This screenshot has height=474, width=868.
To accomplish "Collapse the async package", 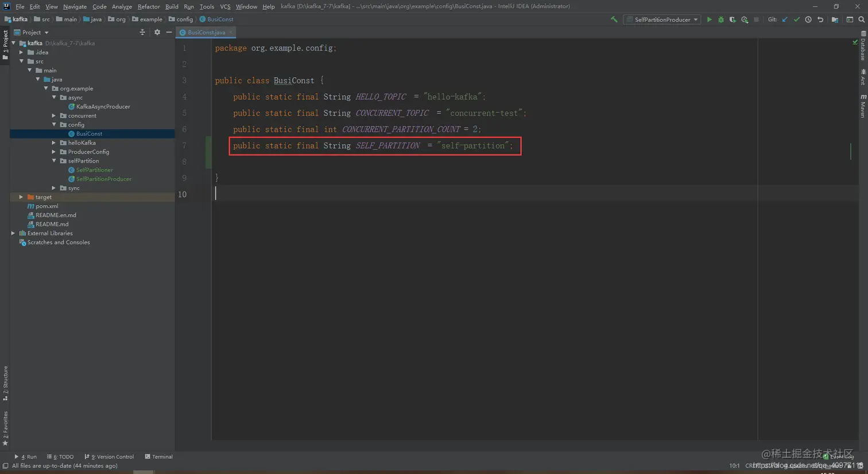I will (x=54, y=98).
